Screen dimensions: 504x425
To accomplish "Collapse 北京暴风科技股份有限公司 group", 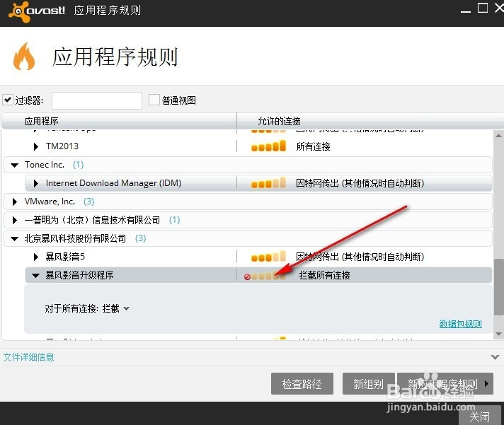I will tap(14, 239).
